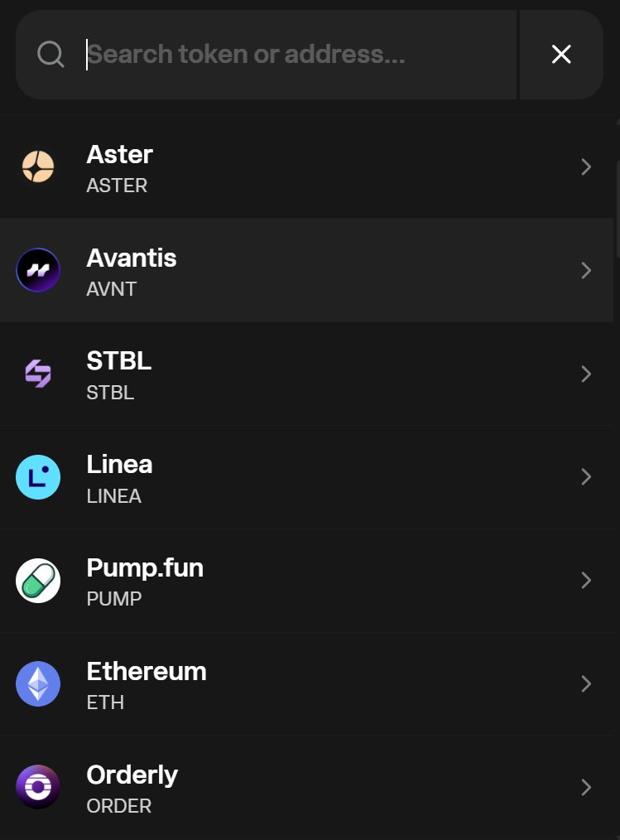Expand the Aster row chevron
The image size is (620, 840).
tap(586, 167)
